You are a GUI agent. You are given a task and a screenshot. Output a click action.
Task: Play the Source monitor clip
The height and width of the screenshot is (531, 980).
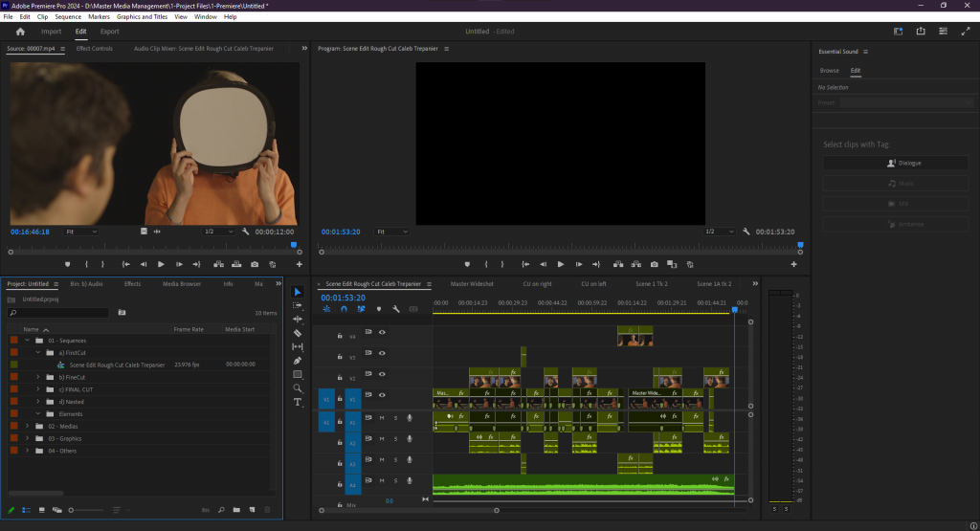coord(161,264)
